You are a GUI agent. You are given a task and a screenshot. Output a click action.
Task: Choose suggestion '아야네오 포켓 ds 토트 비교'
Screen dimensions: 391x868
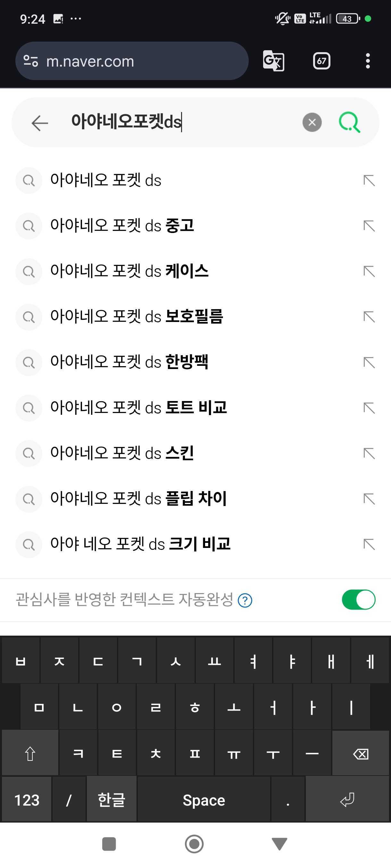click(x=138, y=408)
